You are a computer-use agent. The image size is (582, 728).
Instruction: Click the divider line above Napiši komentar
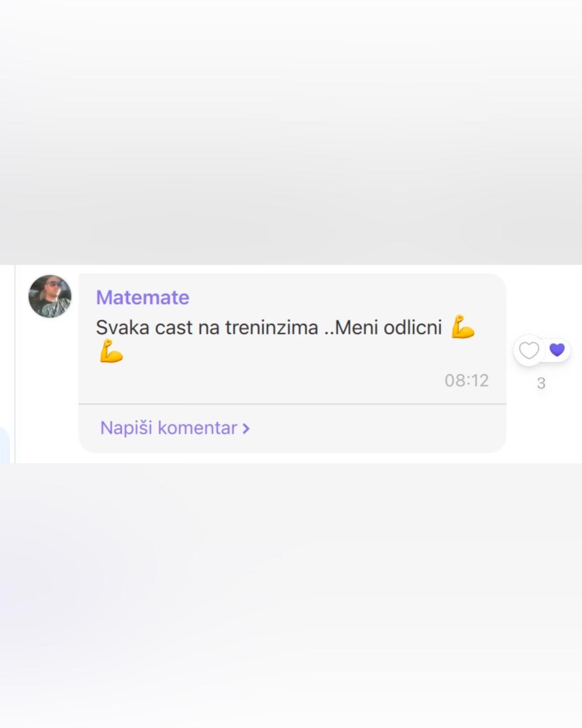[x=292, y=404]
